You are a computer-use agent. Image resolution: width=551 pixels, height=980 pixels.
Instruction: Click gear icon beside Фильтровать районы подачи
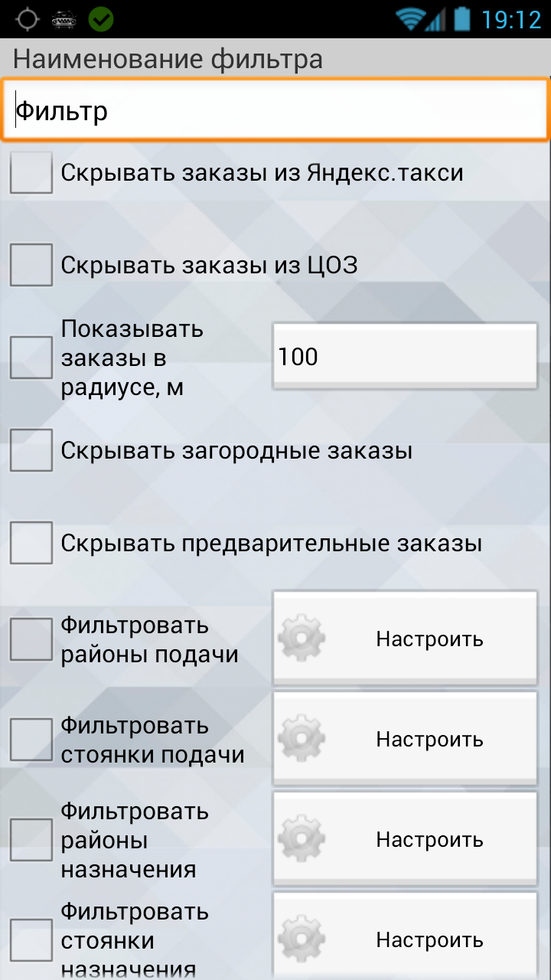tap(302, 639)
